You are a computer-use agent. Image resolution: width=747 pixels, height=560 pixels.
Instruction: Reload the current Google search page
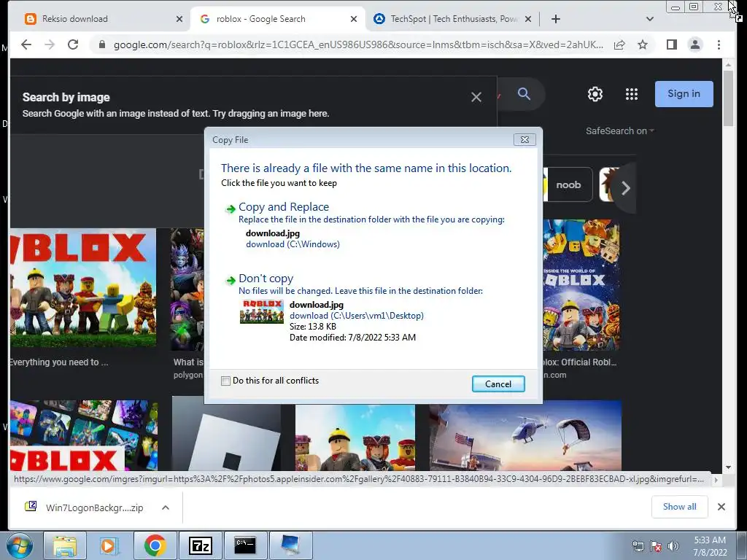tap(73, 44)
